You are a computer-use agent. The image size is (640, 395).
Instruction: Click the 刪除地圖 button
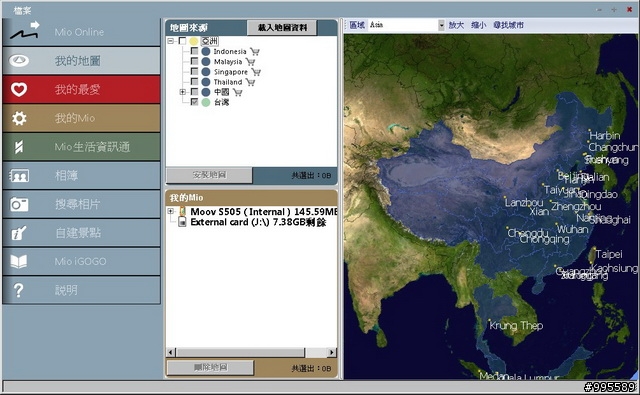[211, 367]
